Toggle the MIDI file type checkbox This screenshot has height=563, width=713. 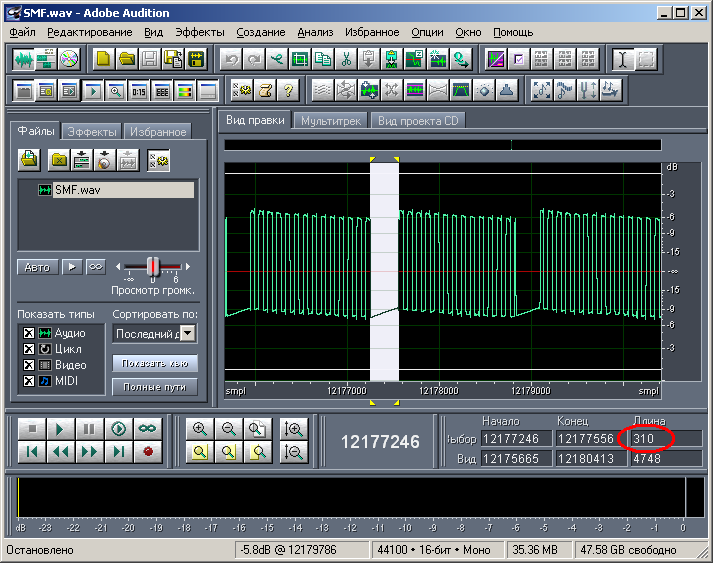click(x=29, y=381)
